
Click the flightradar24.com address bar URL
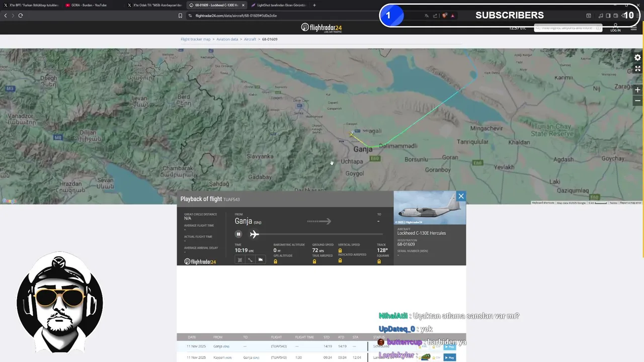click(236, 16)
